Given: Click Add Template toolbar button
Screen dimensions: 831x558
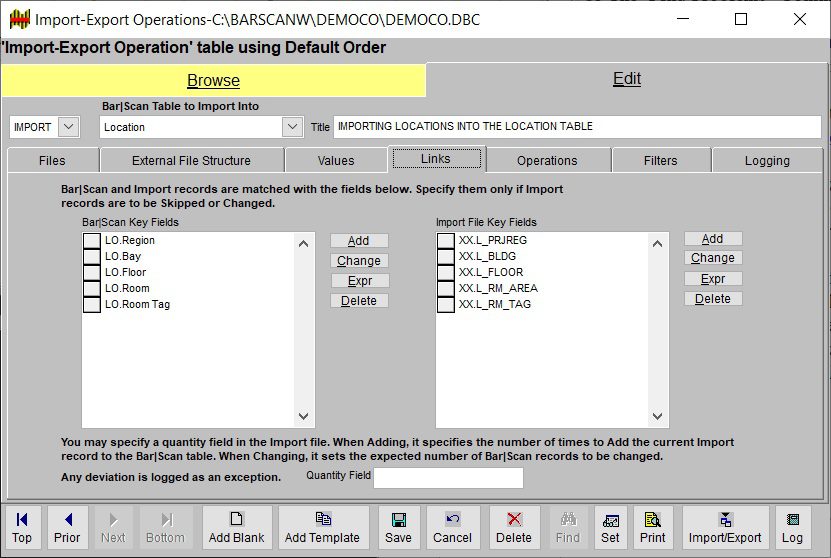Looking at the screenshot, I should pyautogui.click(x=323, y=527).
